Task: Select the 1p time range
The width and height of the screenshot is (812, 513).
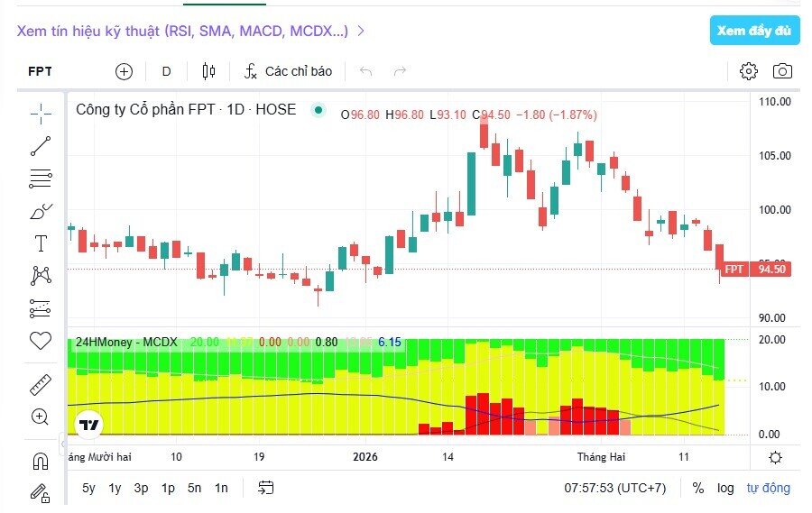Action: tap(168, 488)
